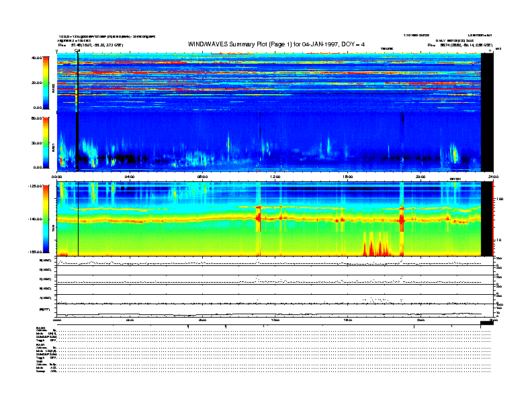The width and height of the screenshot is (532, 411).
Task: Click the bottom line plot above the time axis
Action: click(275, 310)
